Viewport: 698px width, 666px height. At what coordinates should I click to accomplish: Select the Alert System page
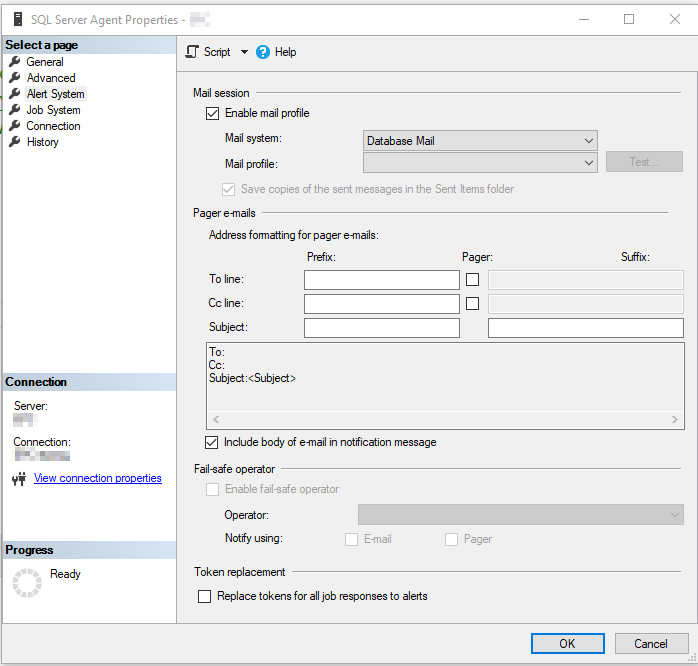point(55,94)
